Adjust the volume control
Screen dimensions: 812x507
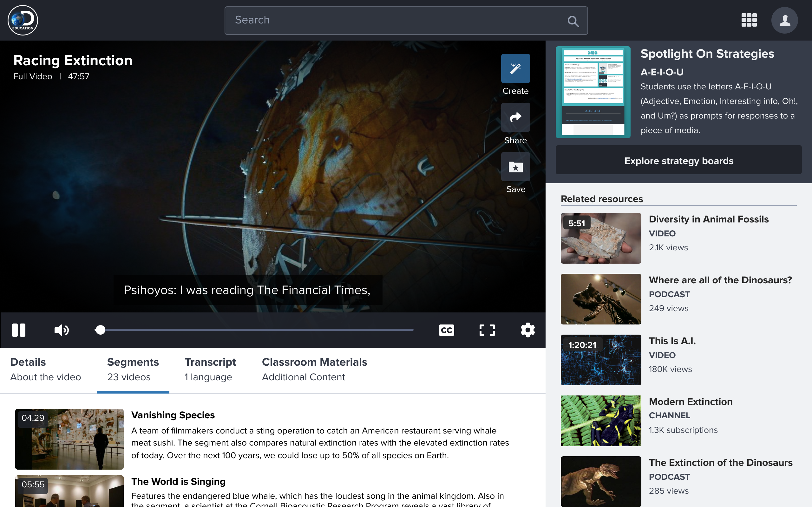coord(62,330)
